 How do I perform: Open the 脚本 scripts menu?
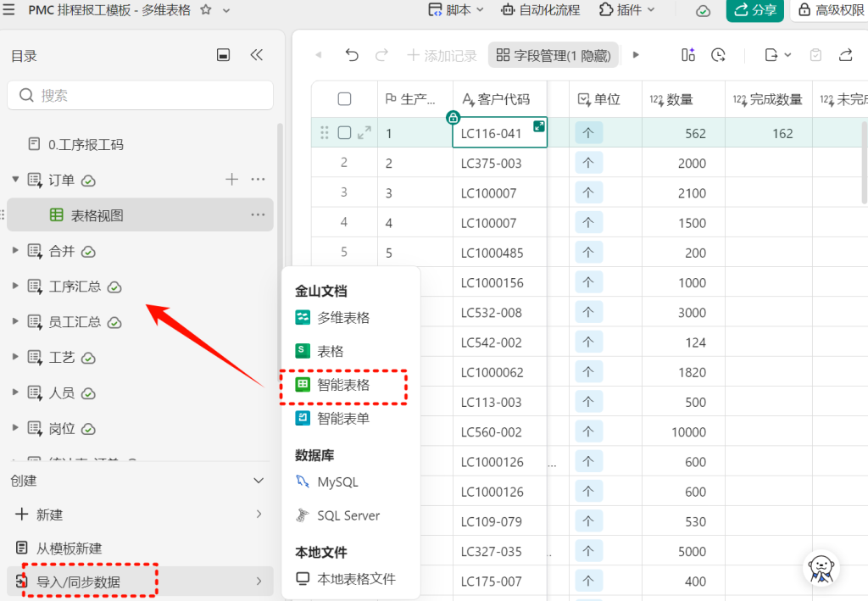(x=456, y=10)
